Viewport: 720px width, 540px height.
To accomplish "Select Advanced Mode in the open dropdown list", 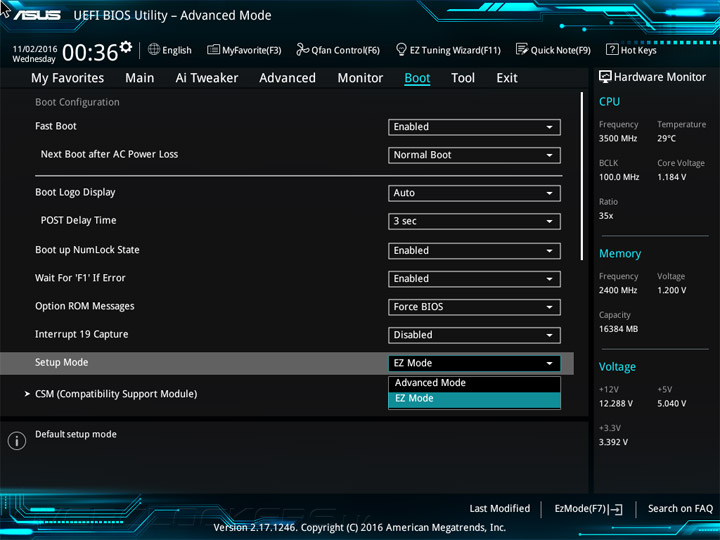I will coord(473,383).
